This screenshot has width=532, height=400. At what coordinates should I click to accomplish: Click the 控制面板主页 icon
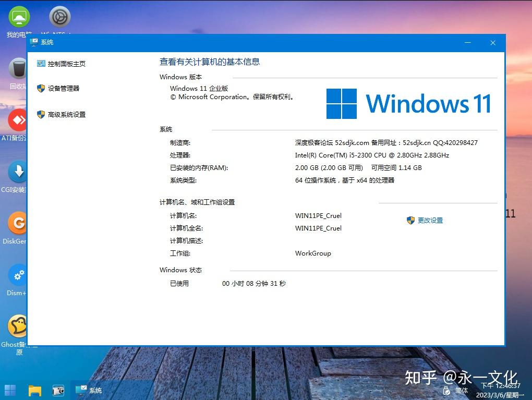click(41, 64)
